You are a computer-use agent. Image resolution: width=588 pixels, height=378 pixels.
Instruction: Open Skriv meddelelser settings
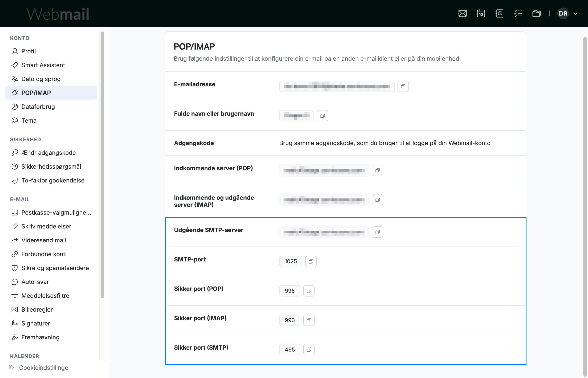pos(51,226)
